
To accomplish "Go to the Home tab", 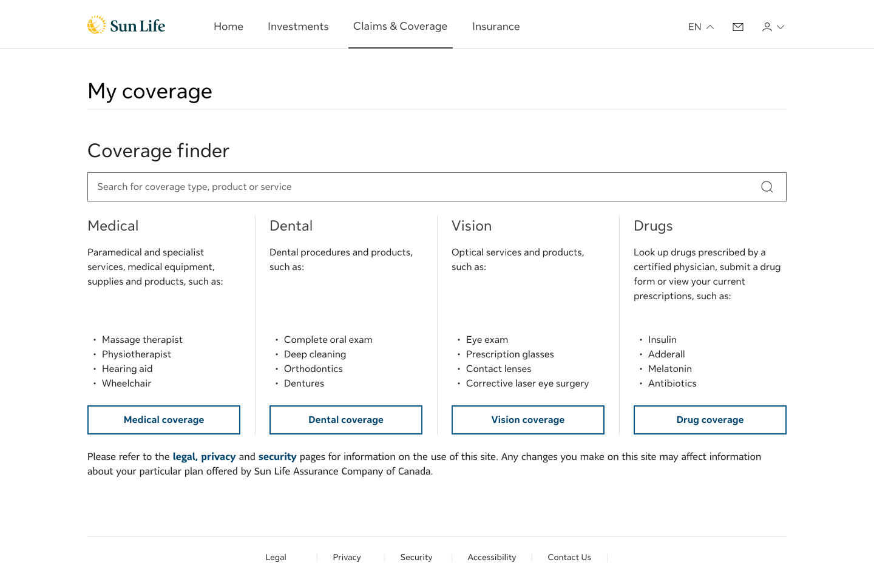I will [228, 27].
